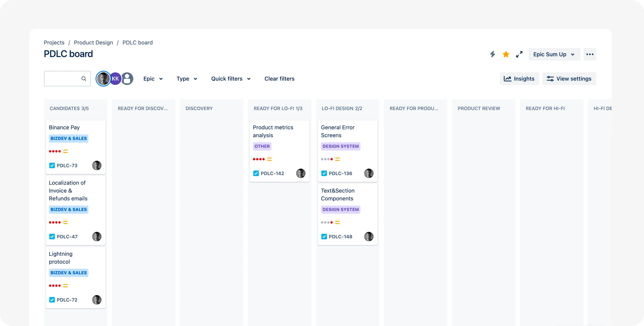This screenshot has height=326, width=644.
Task: Click the LO-FI DESIGN 2/2 column header
Action: 342,108
